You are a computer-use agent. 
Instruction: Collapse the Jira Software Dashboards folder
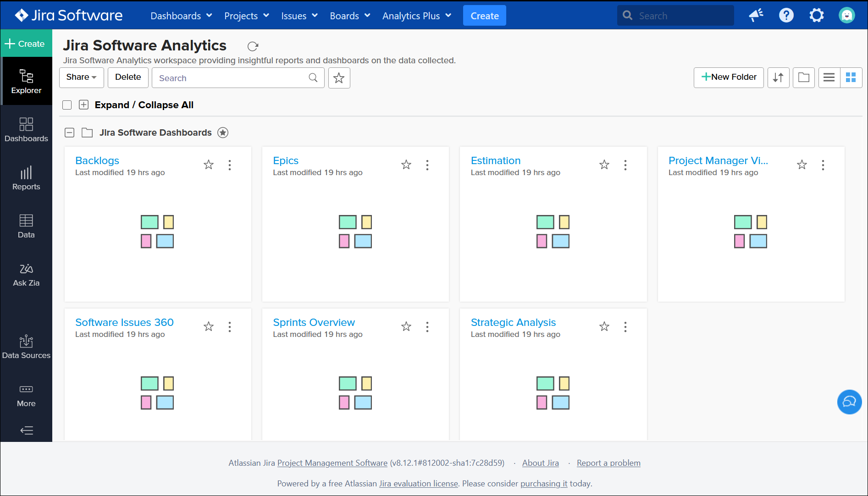click(x=70, y=132)
